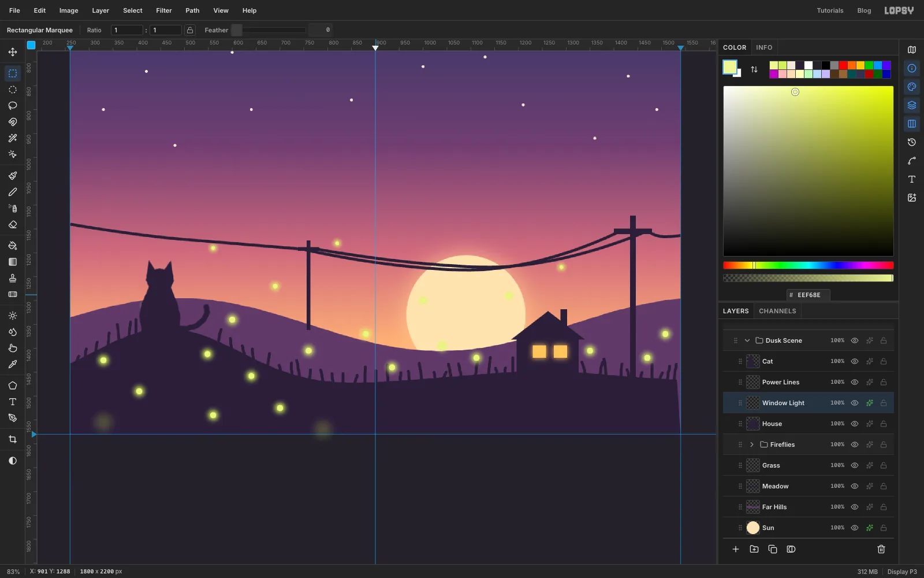Image resolution: width=924 pixels, height=578 pixels.
Task: Swap foreground and background colors
Action: pos(754,69)
